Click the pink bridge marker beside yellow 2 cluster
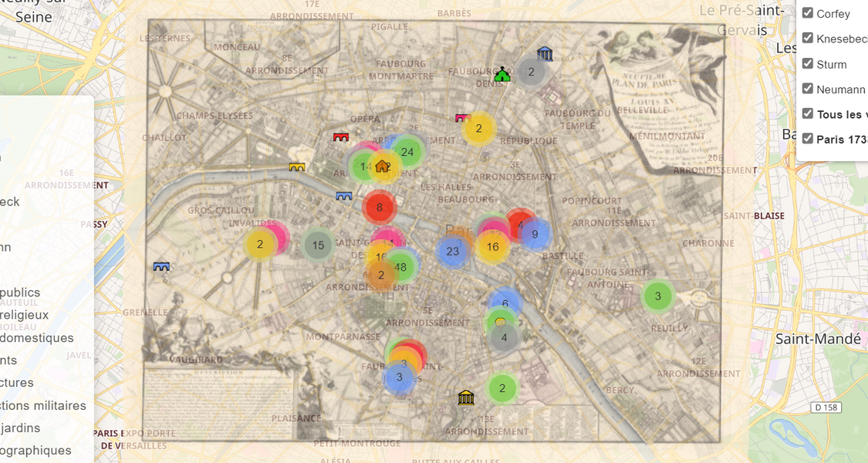 [461, 117]
